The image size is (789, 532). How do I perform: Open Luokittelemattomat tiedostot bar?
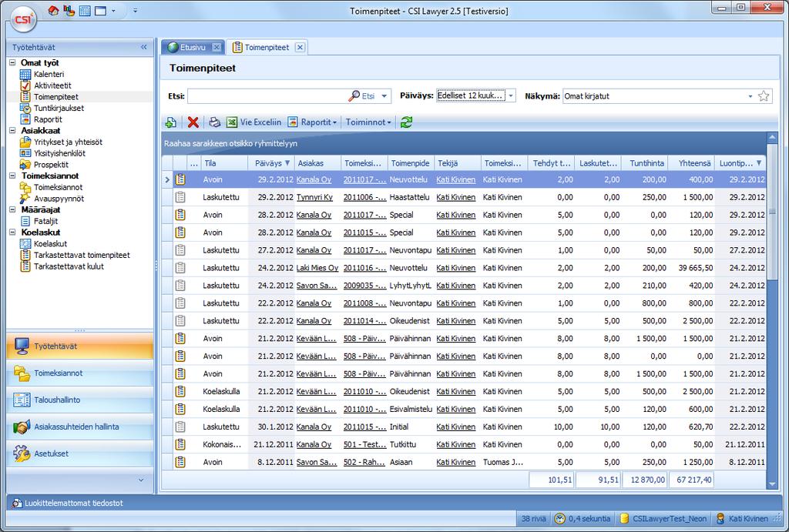point(68,503)
